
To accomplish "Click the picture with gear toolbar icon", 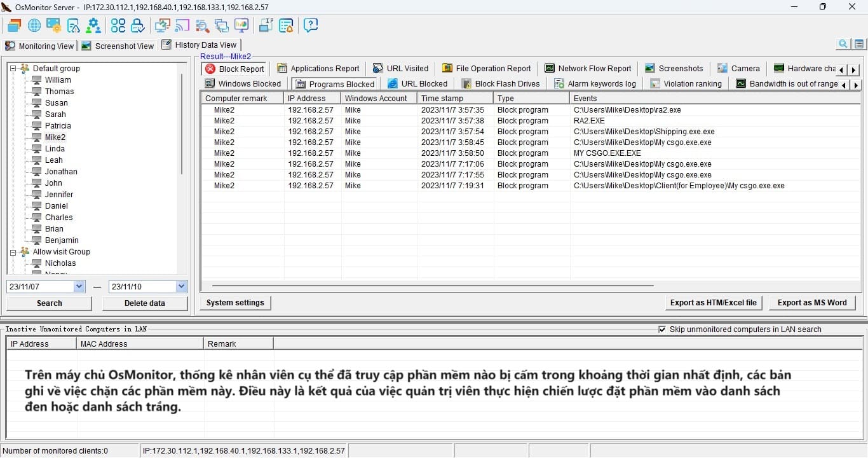I will [53, 25].
